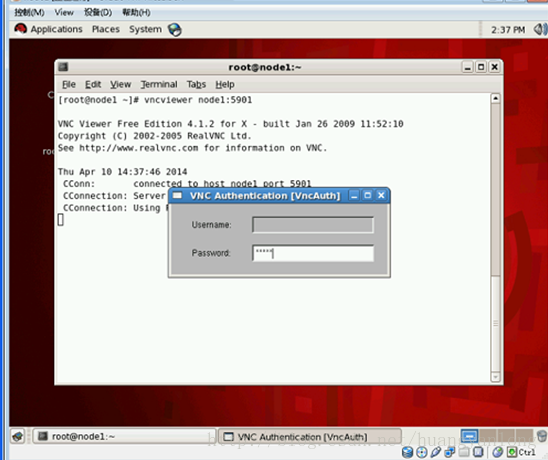Click 'Thu Apr 10 14:37:46 2014' line
The width and height of the screenshot is (548, 460).
122,172
